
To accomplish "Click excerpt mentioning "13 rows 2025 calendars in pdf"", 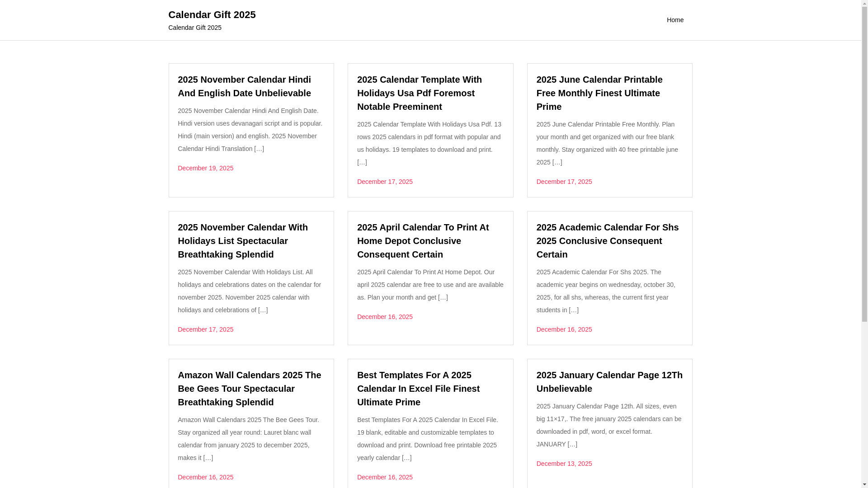I will click(x=429, y=143).
